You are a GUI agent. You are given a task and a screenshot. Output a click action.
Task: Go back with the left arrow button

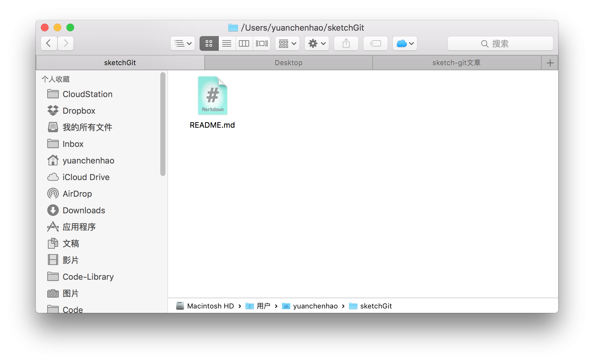(x=49, y=43)
